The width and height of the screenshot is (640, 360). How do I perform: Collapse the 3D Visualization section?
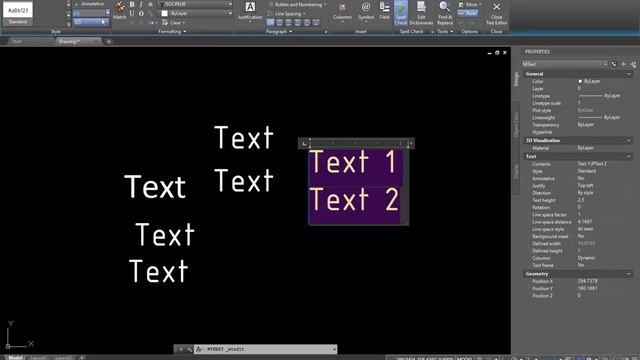click(x=629, y=140)
